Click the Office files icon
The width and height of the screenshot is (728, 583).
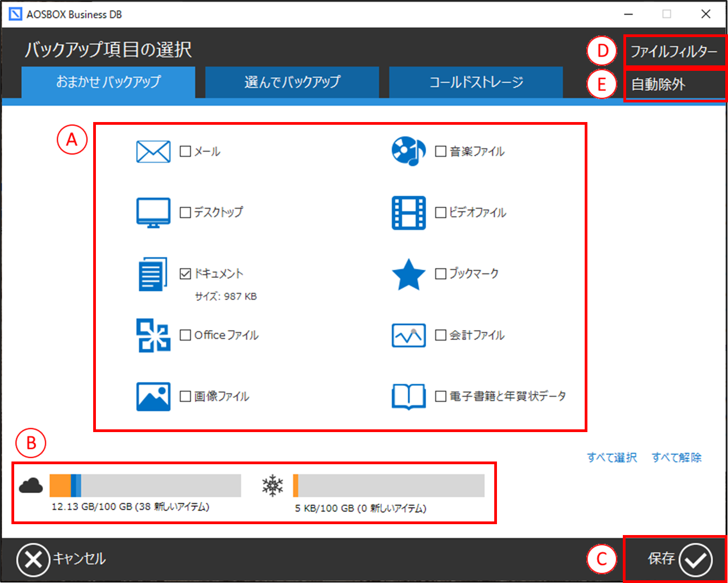153,335
